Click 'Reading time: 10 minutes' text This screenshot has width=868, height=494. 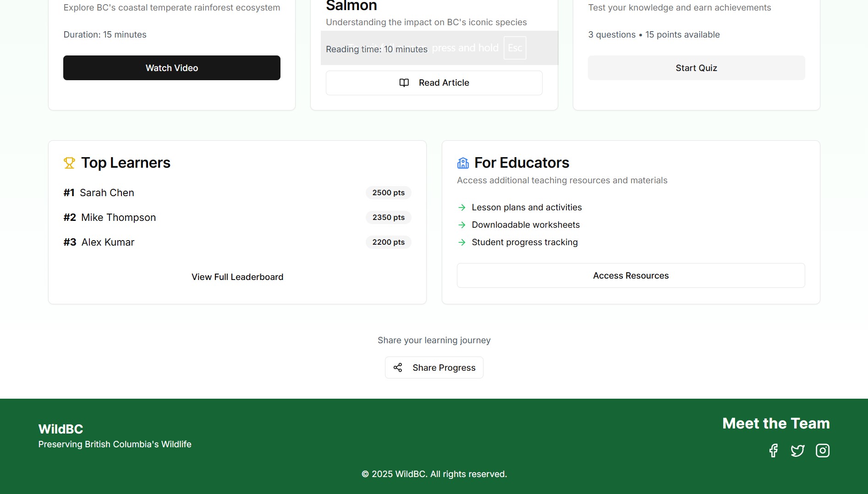pyautogui.click(x=377, y=49)
